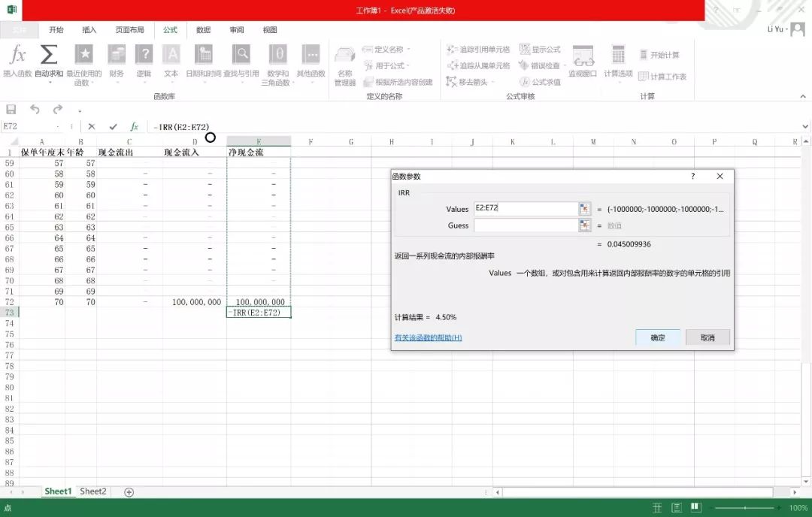This screenshot has height=517, width=812.
Task: Open the Watch Window (监视窗口)
Action: (583, 61)
